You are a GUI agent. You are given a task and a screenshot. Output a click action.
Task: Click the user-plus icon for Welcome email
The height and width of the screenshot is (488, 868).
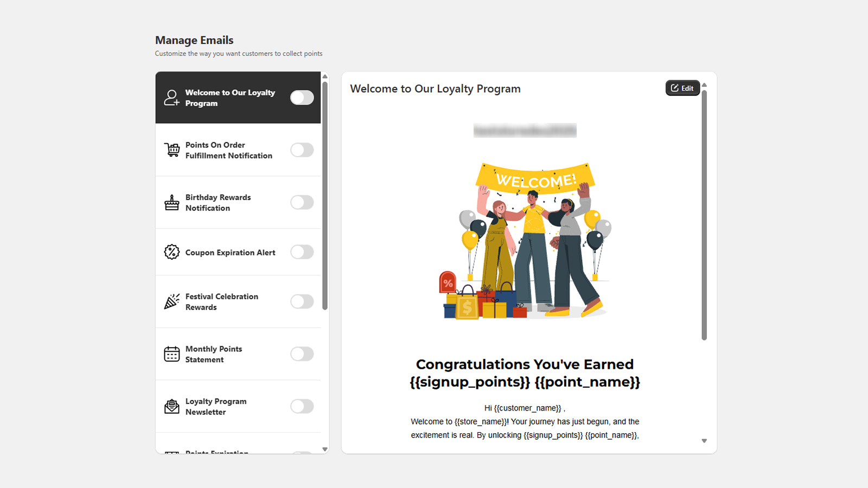171,98
